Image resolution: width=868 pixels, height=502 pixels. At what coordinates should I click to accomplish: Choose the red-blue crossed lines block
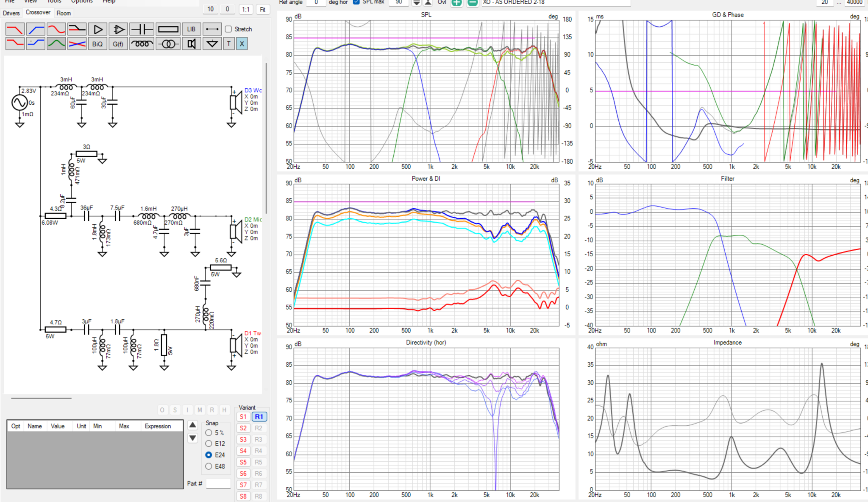[77, 44]
